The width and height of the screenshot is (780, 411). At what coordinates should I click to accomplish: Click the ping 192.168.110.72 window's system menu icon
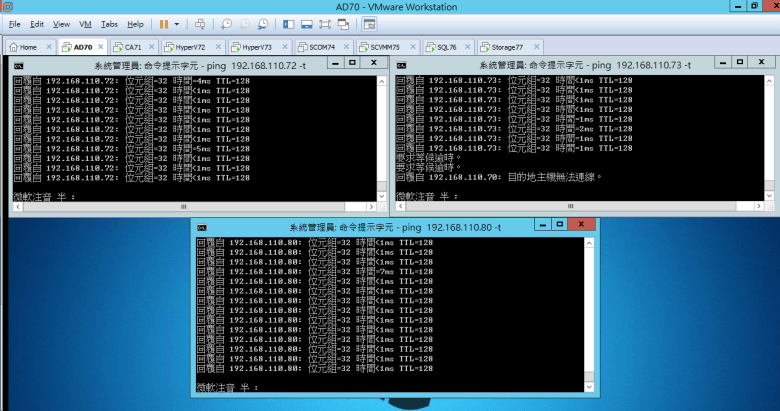[x=18, y=65]
